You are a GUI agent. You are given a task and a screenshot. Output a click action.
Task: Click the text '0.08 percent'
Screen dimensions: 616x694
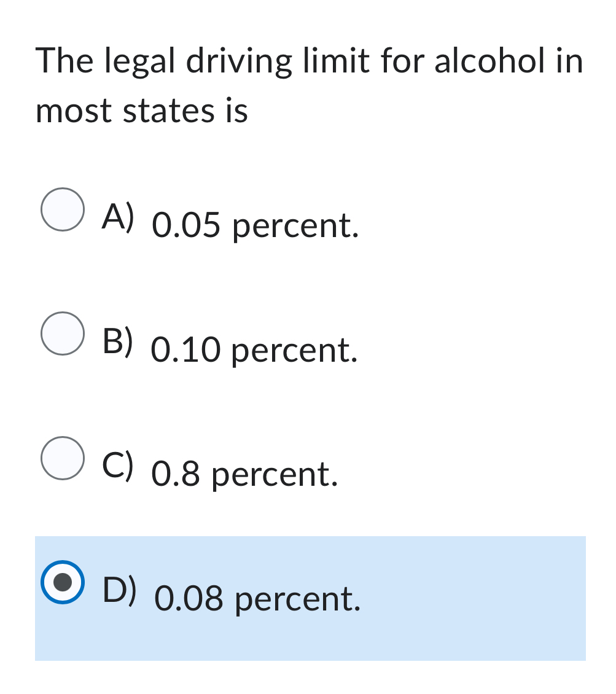[x=258, y=597]
